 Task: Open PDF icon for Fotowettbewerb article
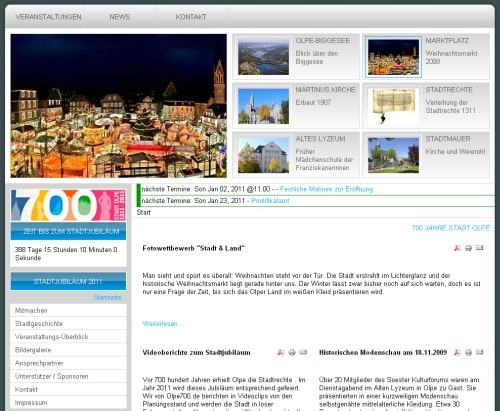[457, 248]
